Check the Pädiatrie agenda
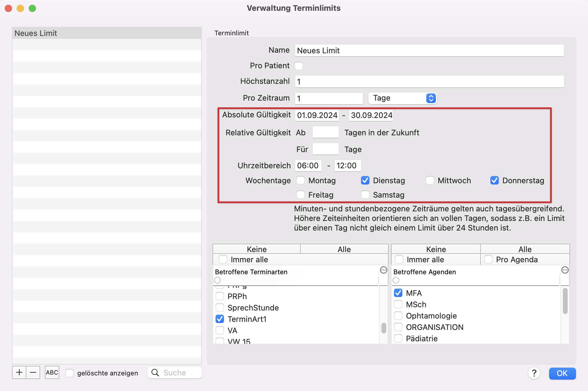Viewport: 588px width, 391px height. point(398,338)
